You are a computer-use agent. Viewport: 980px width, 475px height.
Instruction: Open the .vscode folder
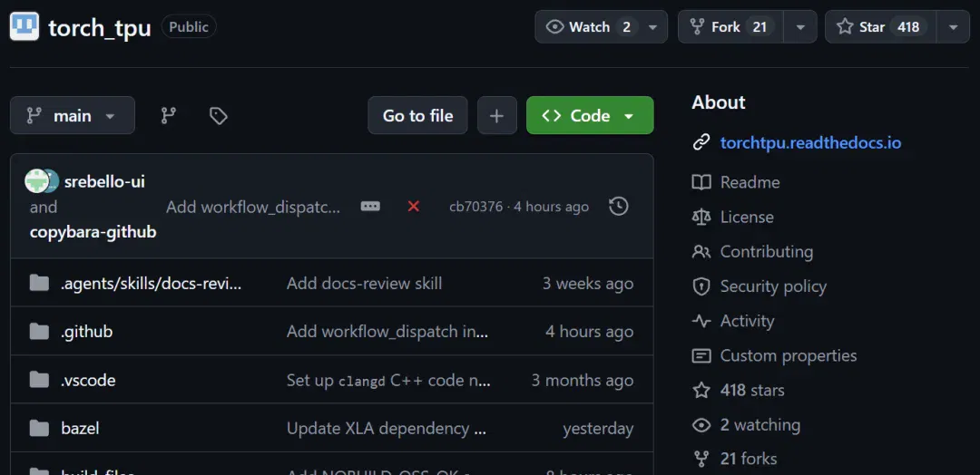coord(88,380)
